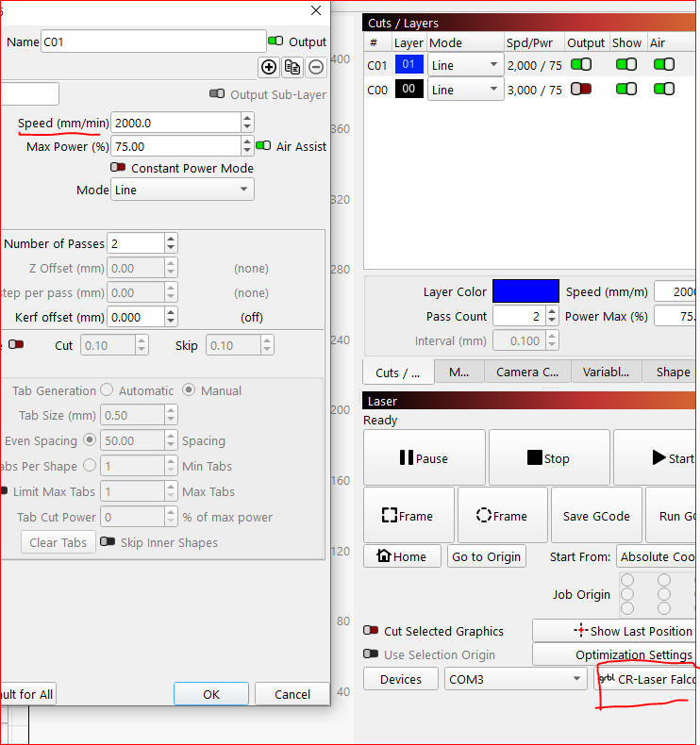Toggle Air Assist in the cut settings
Screen dimensions: 700x745
coord(263,146)
